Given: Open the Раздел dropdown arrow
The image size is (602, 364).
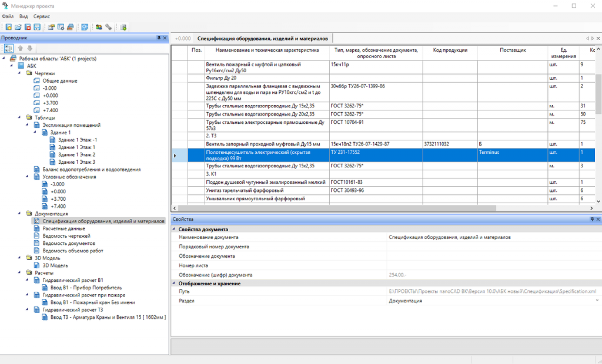Looking at the screenshot, I should coord(597,301).
